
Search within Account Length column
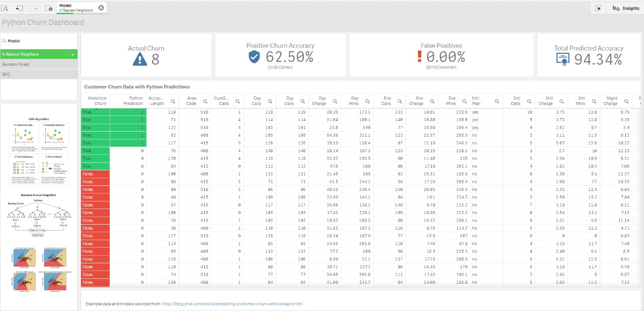[173, 101]
